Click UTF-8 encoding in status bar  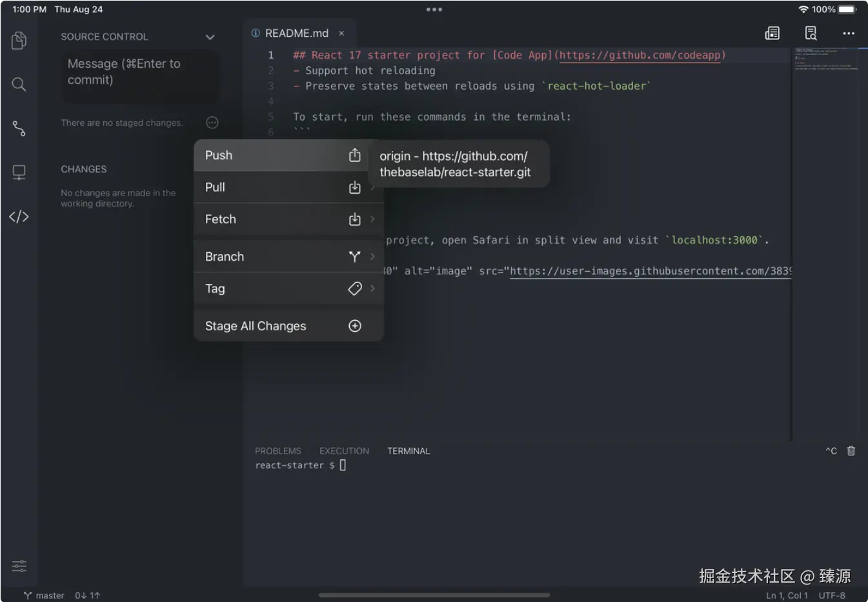click(832, 596)
